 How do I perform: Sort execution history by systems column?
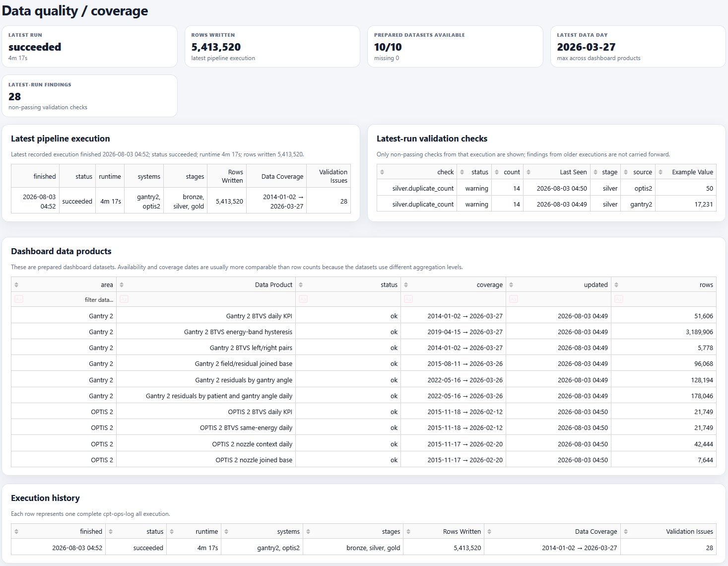pos(226,532)
